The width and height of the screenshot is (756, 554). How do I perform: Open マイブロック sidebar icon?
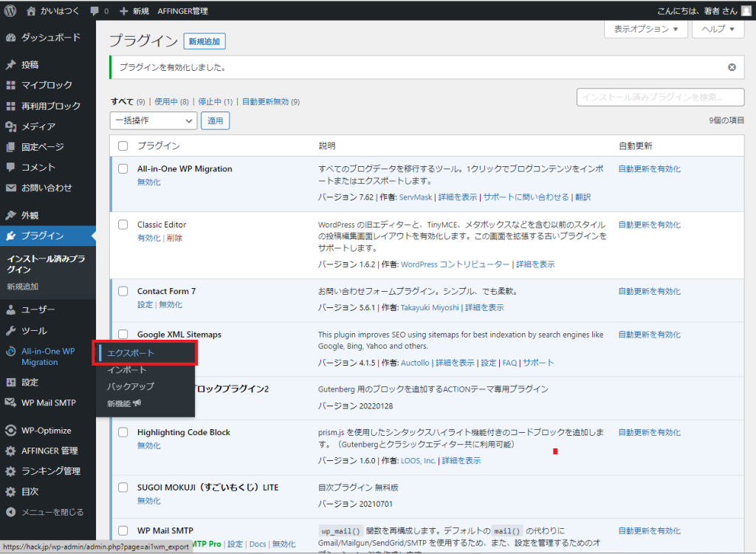pos(10,86)
